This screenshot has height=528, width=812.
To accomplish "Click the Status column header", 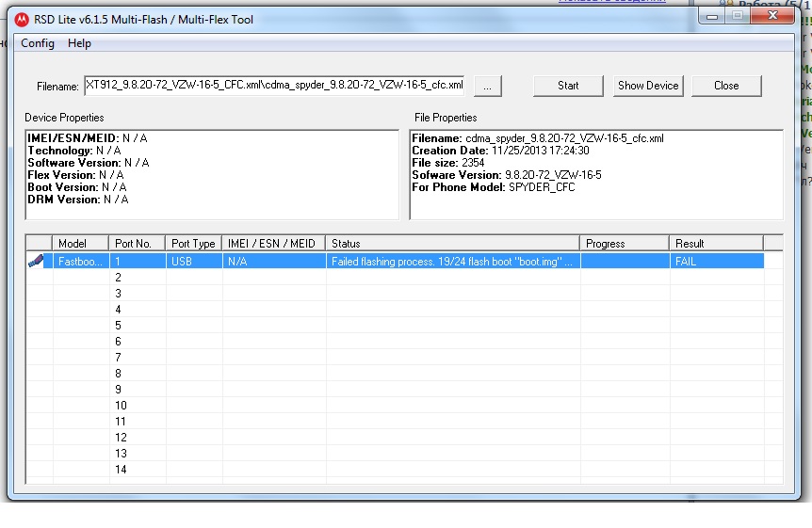I will (x=452, y=243).
